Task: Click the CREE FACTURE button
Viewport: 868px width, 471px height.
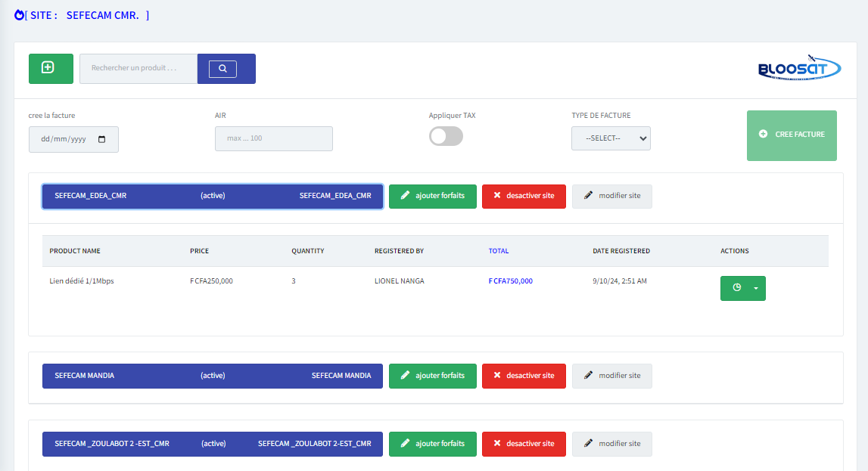Action: point(792,135)
